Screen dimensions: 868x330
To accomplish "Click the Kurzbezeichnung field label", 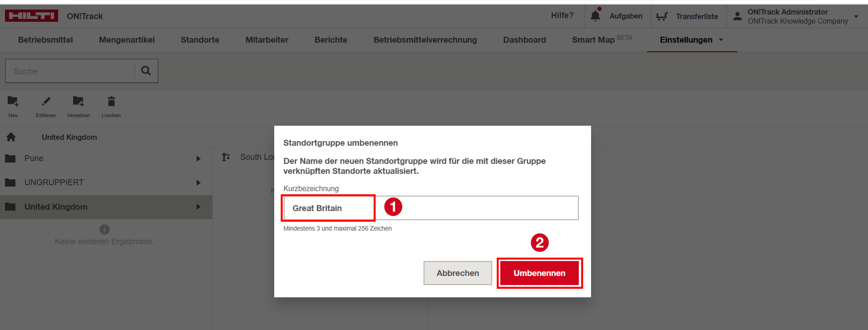I will 311,188.
